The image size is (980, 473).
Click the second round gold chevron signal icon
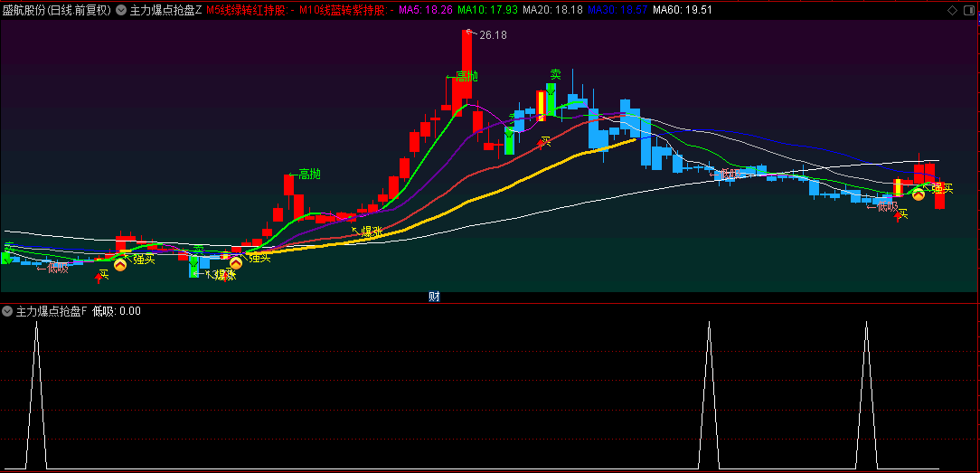point(236,263)
